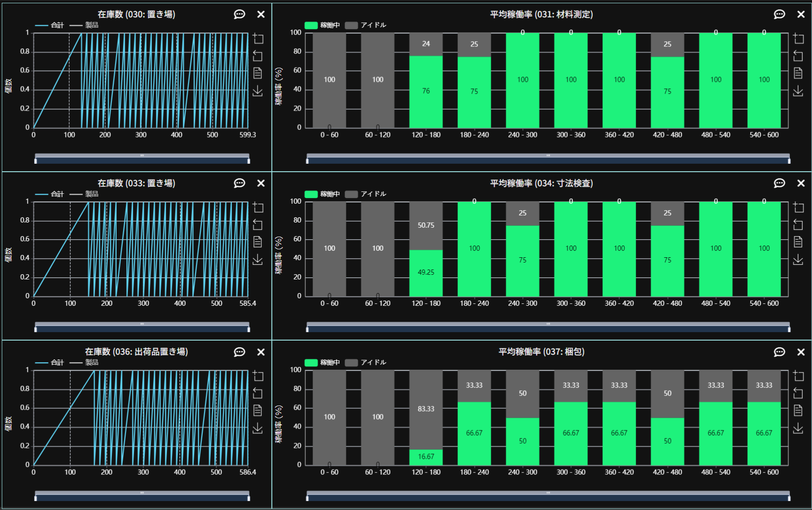Close the 平均稼働率 031 材料測定 panel
This screenshot has width=812, height=510.
click(x=801, y=15)
